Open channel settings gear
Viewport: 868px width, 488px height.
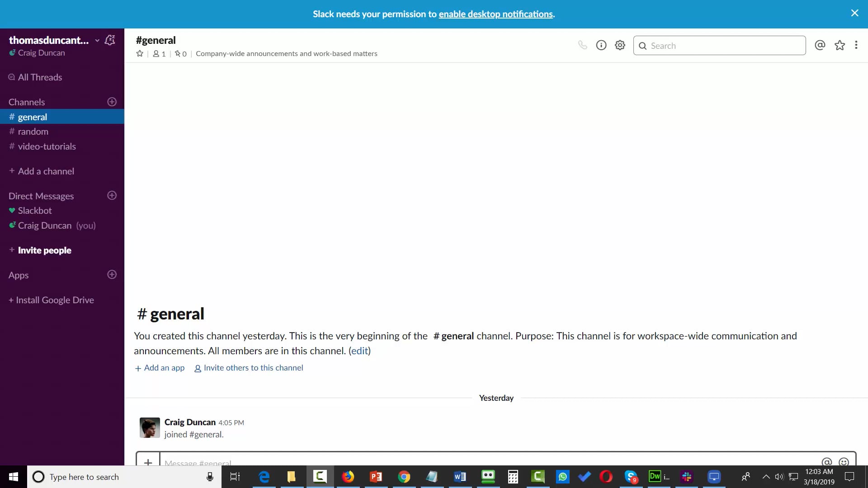[x=620, y=45]
